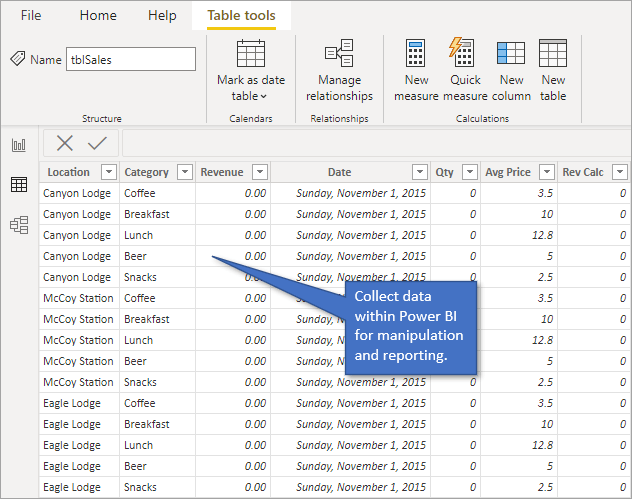Switch to the Home tab
632x499 pixels.
(98, 16)
